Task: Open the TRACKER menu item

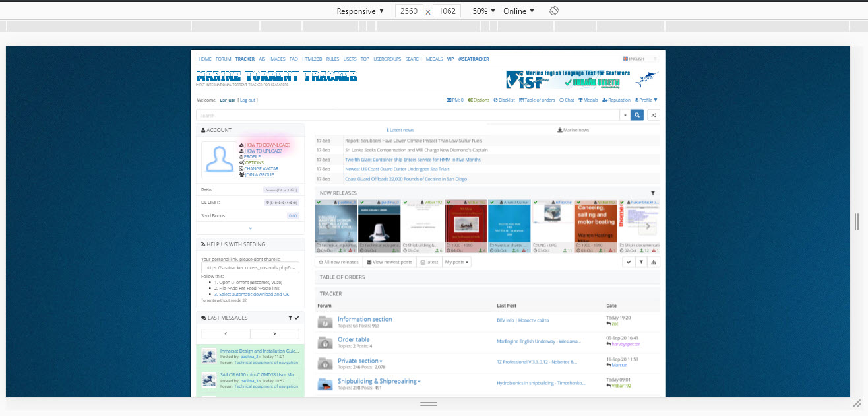Action: (245, 59)
